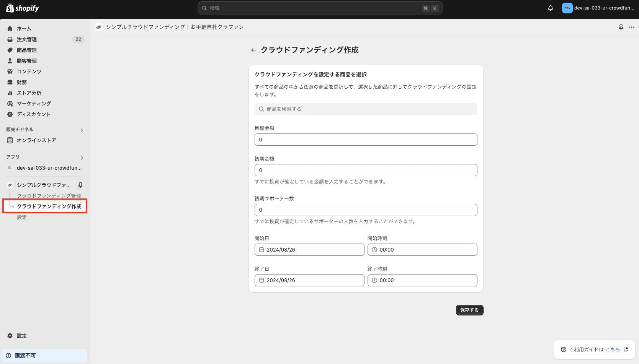Open the こちら usage guide link
The image size is (639, 364).
[x=613, y=349]
